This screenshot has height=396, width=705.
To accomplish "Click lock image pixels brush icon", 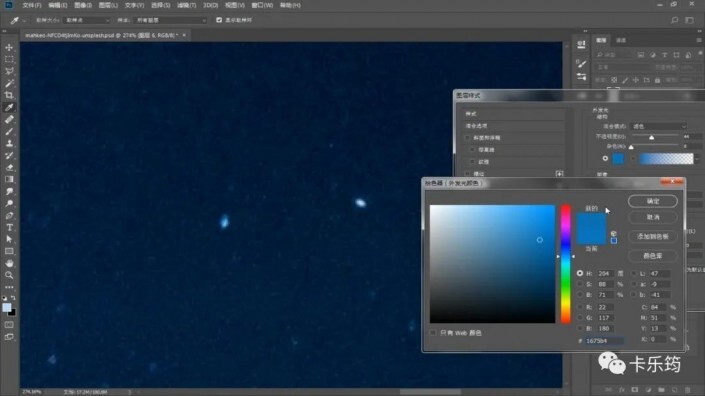I will click(x=625, y=80).
